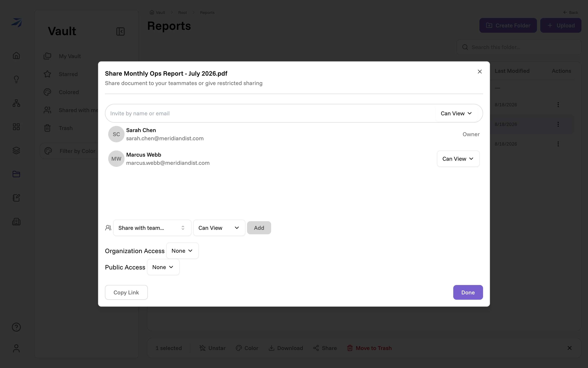Viewport: 588px width, 368px height.
Task: Open the org chart hierarchy icon
Action: [x=16, y=103]
